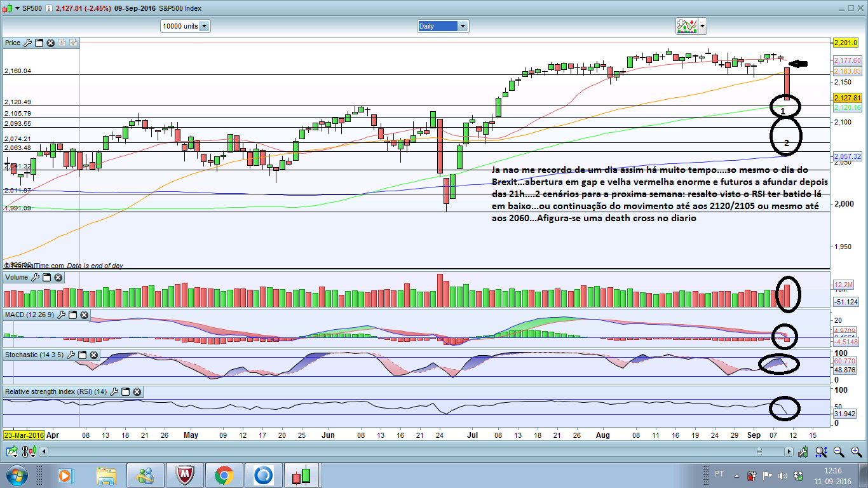Click the PT language indicator
The width and height of the screenshot is (868, 488).
tap(719, 474)
